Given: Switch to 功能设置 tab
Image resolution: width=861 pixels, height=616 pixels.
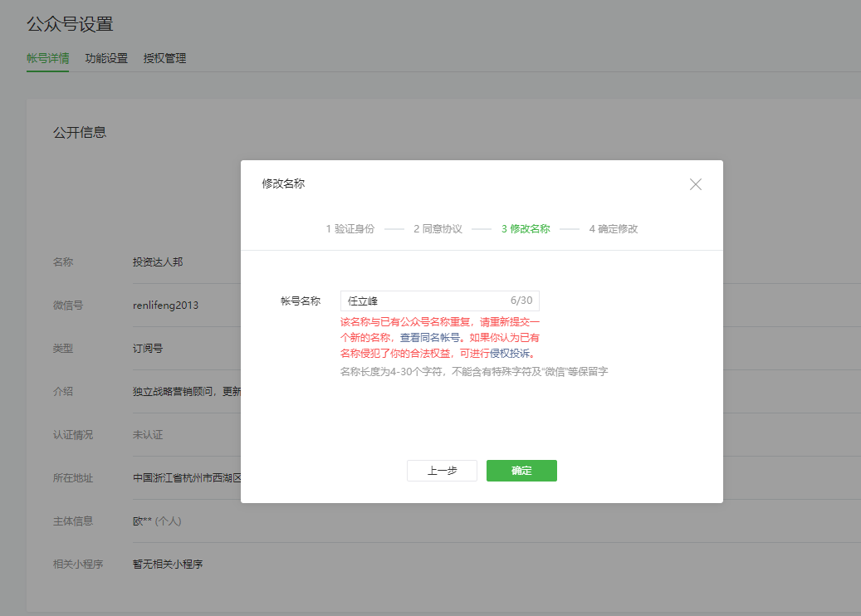Looking at the screenshot, I should click(106, 58).
